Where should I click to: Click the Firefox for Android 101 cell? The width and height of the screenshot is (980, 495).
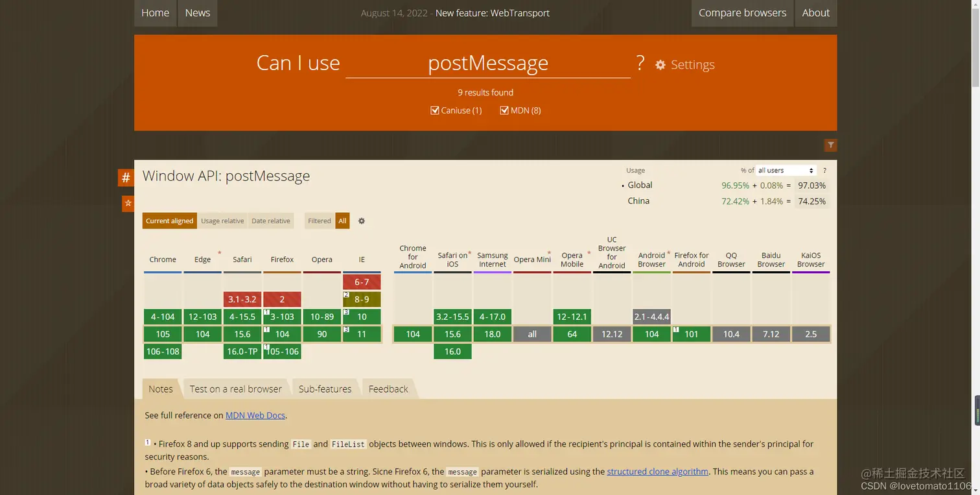pos(692,334)
